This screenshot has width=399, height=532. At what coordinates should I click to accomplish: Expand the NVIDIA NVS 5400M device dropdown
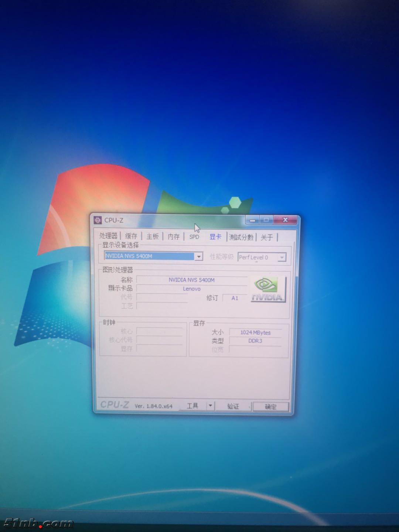coord(199,256)
